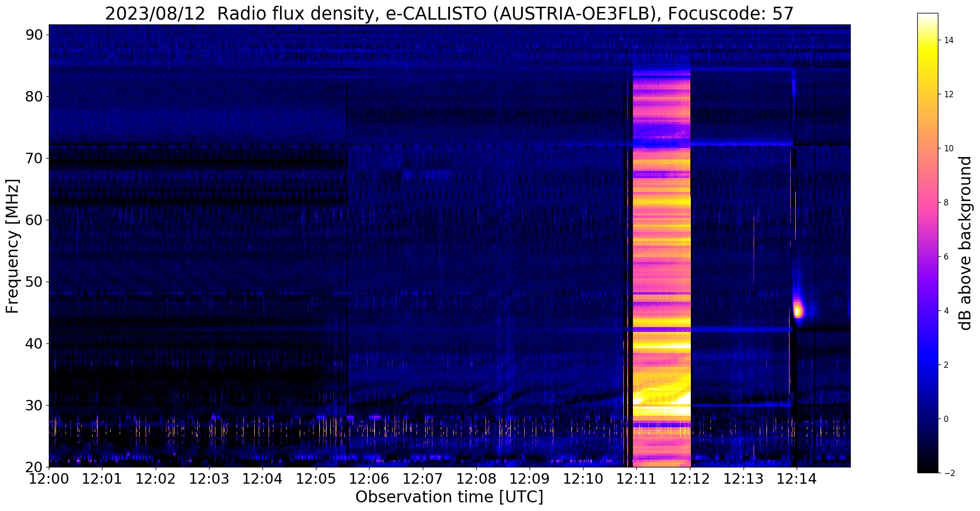Click the 12:11 time tick label
This screenshot has height=511, width=980.
click(x=636, y=478)
